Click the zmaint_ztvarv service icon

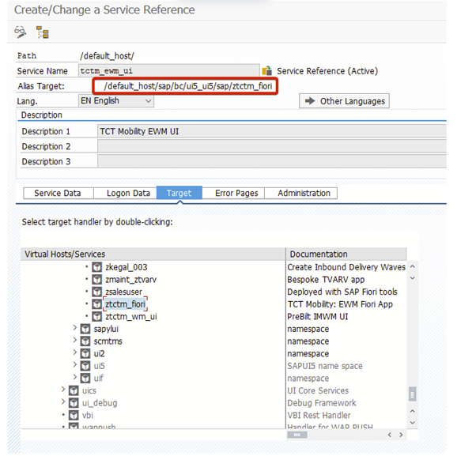[97, 280]
